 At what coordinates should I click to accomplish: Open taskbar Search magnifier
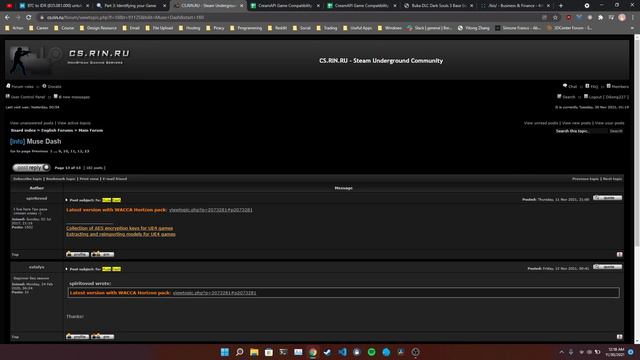[240, 352]
